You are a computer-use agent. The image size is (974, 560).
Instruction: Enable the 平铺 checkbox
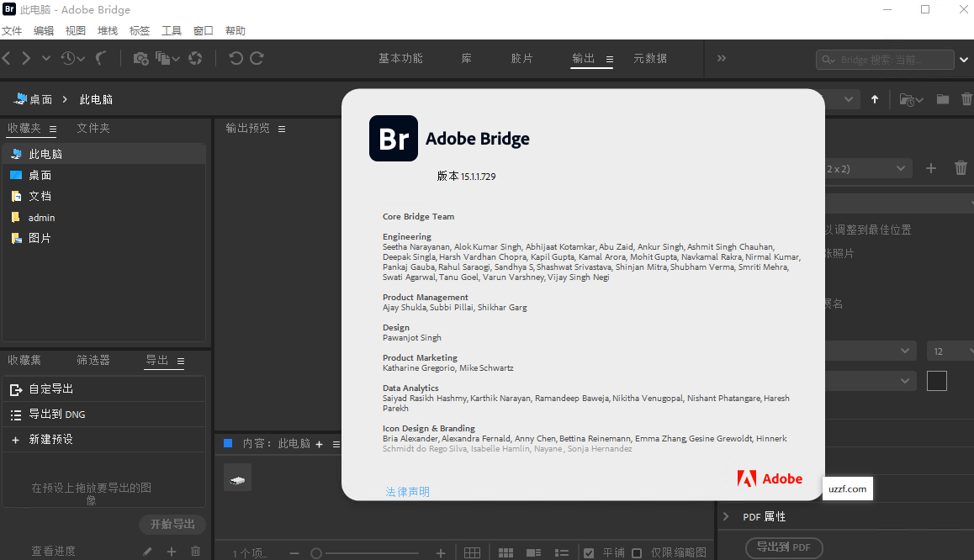(587, 552)
